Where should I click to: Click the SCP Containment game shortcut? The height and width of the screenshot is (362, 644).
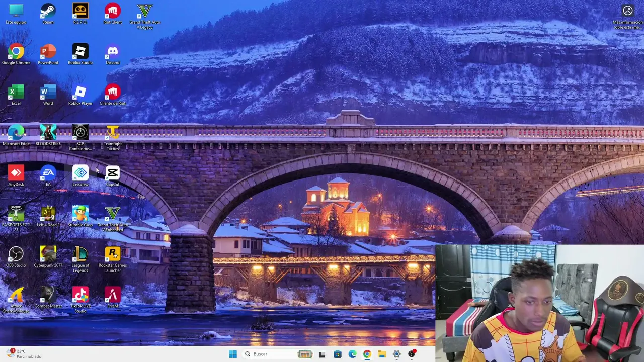pyautogui.click(x=80, y=138)
